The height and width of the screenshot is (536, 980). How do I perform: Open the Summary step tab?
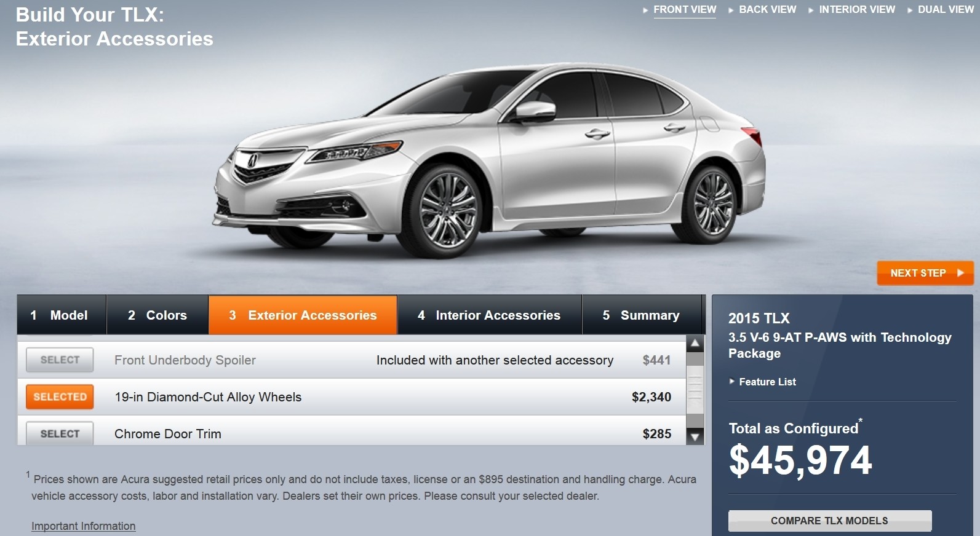[642, 315]
